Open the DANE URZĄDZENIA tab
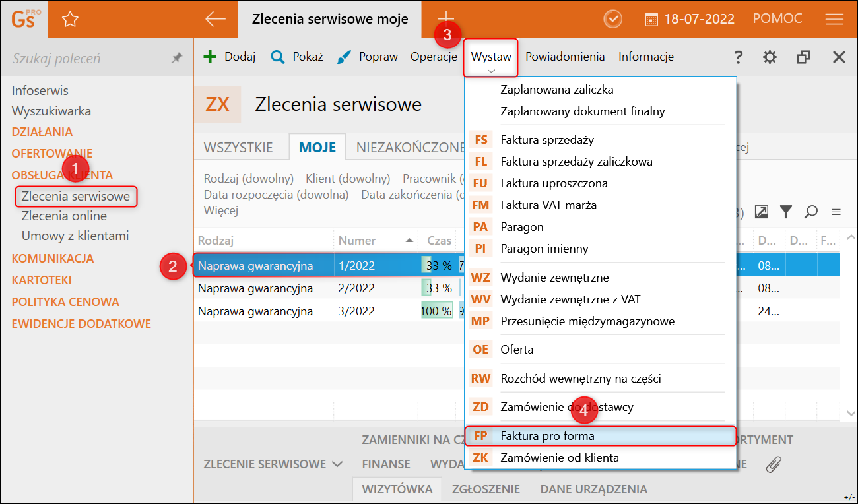This screenshot has height=504, width=858. click(x=593, y=489)
